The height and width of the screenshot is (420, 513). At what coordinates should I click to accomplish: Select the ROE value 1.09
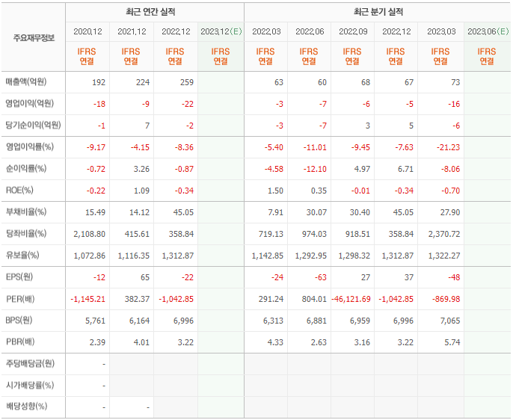coord(141,191)
